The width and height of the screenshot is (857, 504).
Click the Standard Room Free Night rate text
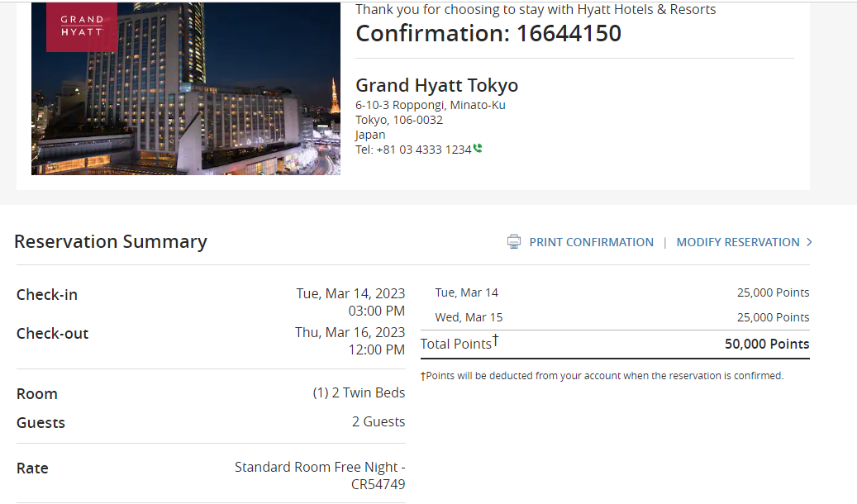click(320, 468)
